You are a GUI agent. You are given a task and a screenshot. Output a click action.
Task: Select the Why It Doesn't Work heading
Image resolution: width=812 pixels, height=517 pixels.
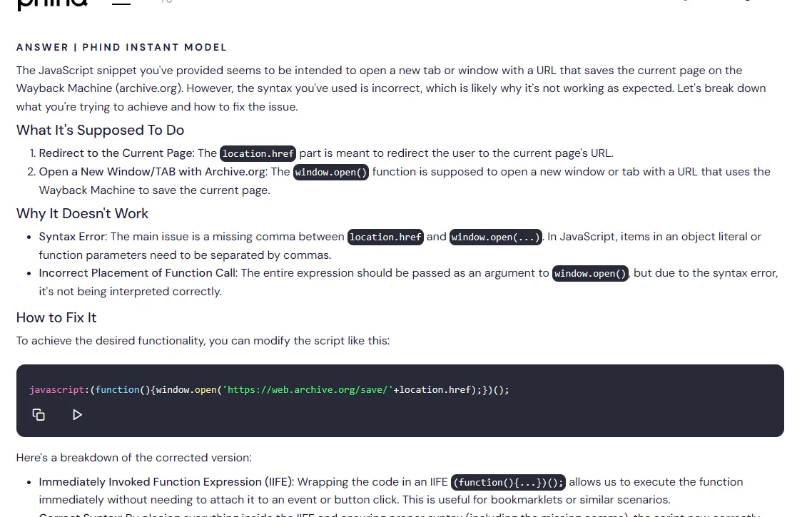pyautogui.click(x=82, y=213)
